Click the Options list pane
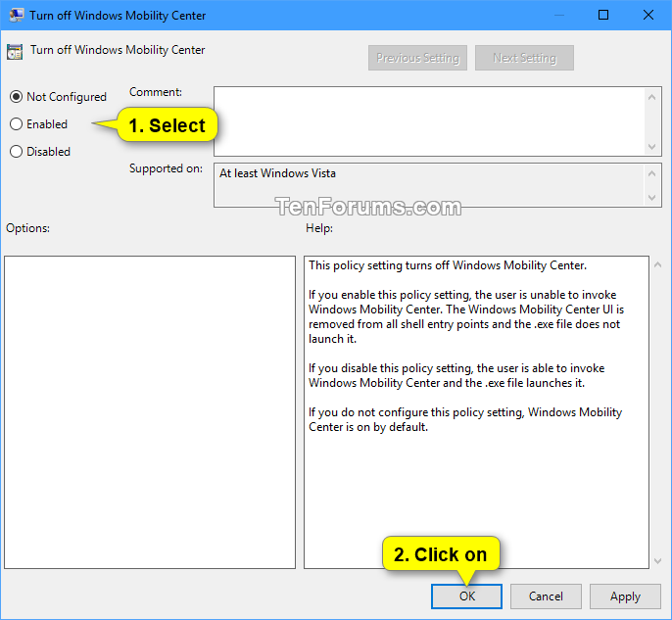 point(150,412)
